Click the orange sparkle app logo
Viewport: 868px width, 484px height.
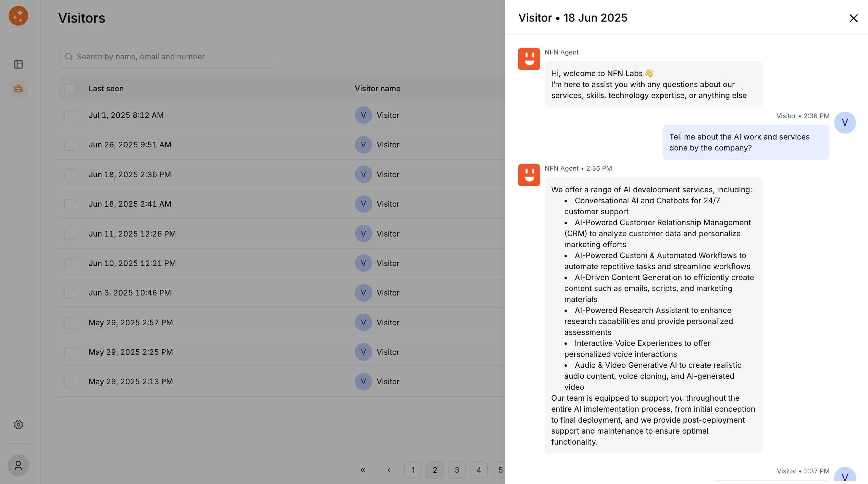pos(18,16)
